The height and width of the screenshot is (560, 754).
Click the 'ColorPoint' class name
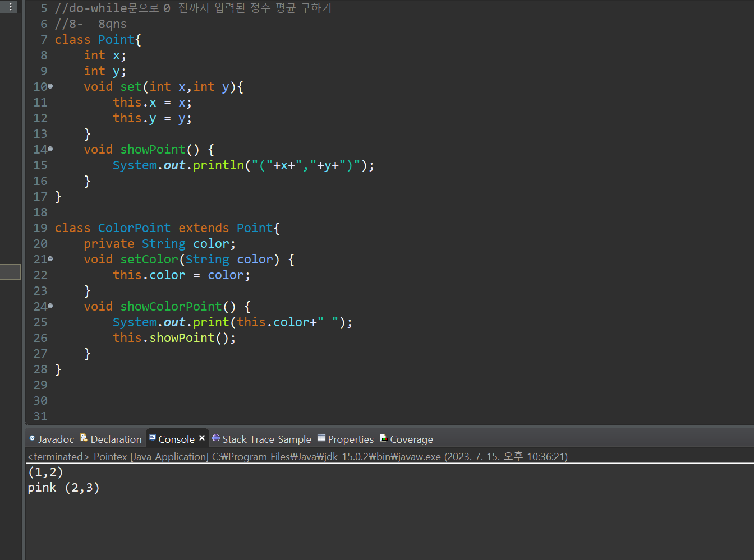[134, 228]
